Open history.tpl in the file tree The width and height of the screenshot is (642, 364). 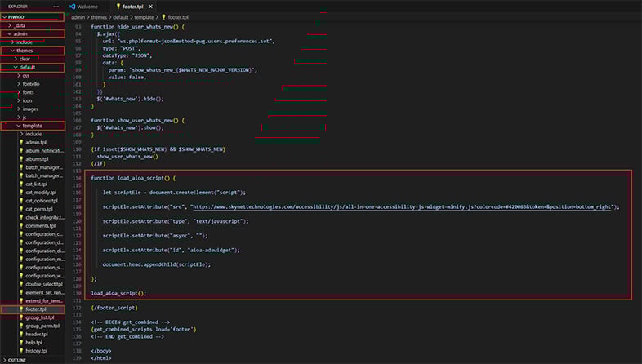[x=37, y=351]
